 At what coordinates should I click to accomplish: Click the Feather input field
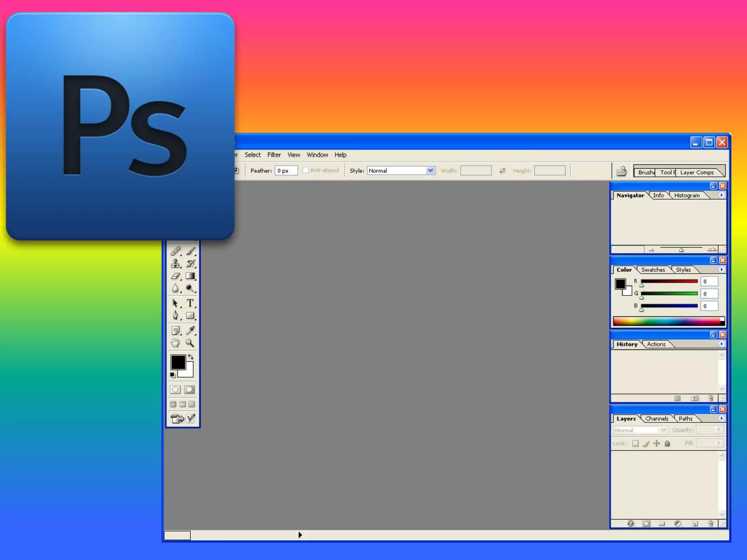coord(286,171)
